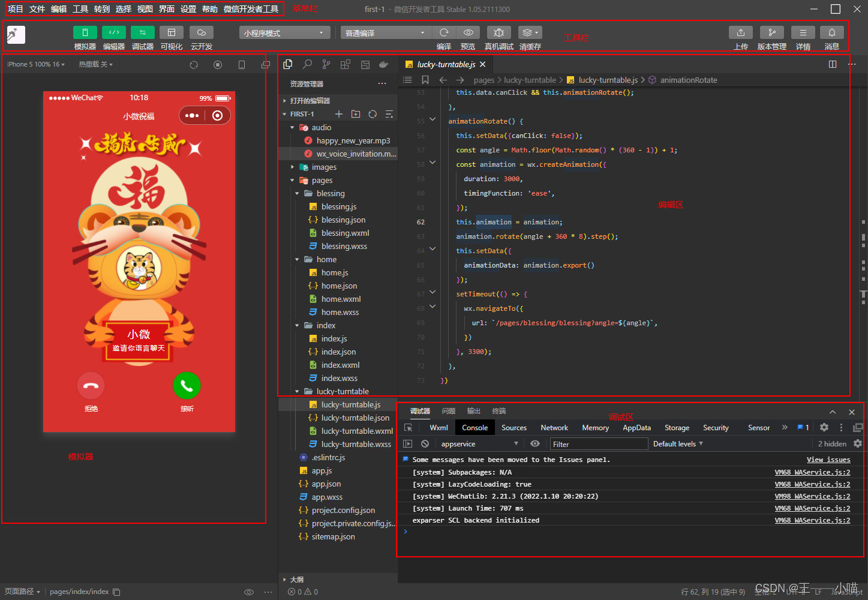Toggle the 编辑器 editor panel button
868x600 pixels.
point(114,32)
